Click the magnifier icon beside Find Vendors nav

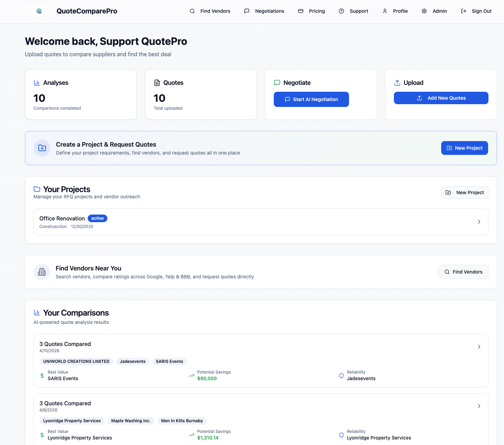click(x=192, y=11)
